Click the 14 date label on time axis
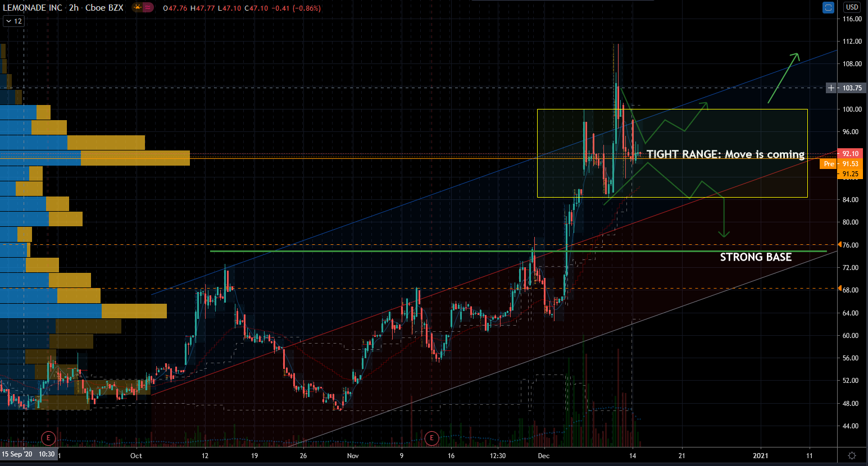This screenshot has width=868, height=466. click(x=633, y=456)
